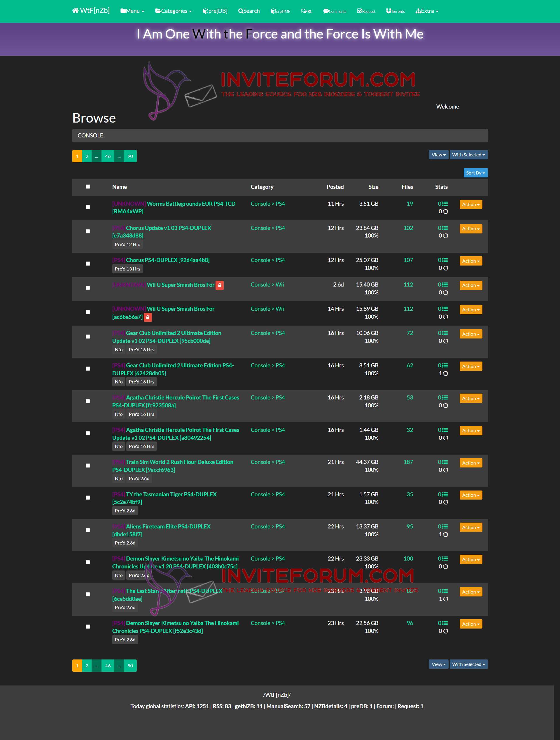Screen dimensions: 560x740
Task: Go to page 2 in pagination above table
Action: coord(87,156)
